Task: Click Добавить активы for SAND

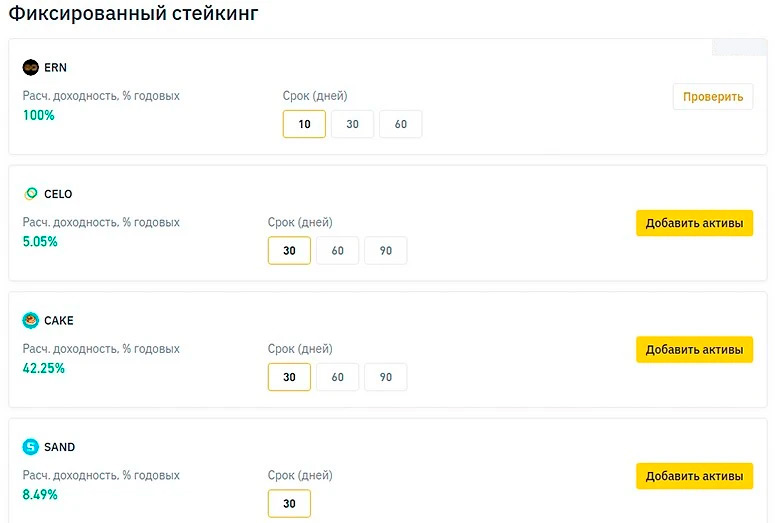Action: [x=694, y=476]
